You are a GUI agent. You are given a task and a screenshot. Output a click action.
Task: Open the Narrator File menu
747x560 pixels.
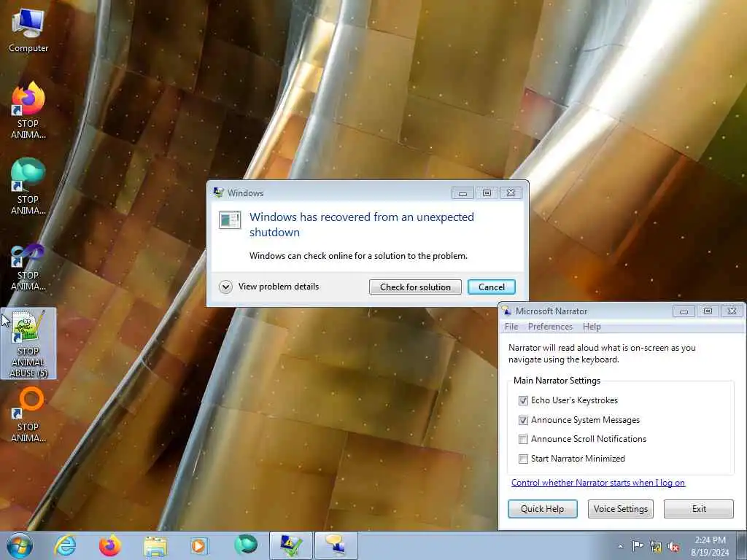pos(511,327)
